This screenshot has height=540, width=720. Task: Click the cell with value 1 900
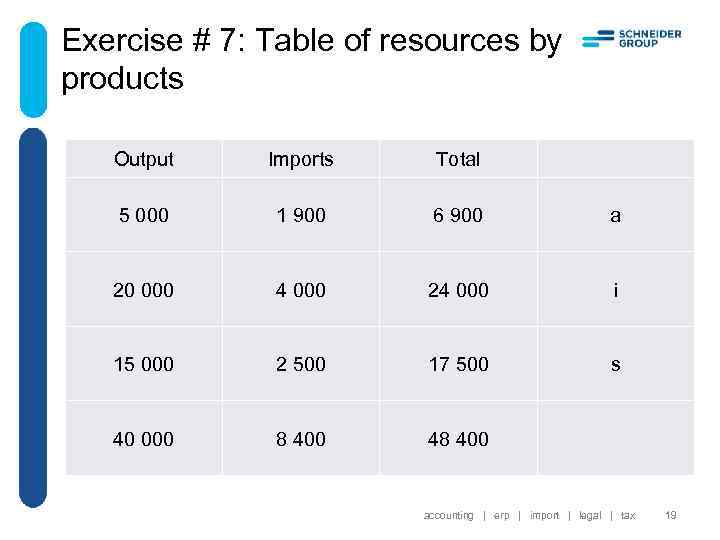[x=301, y=215]
